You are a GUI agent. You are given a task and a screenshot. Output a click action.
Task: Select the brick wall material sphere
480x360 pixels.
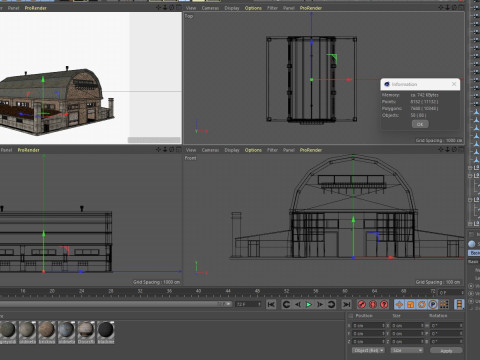[x=47, y=330]
